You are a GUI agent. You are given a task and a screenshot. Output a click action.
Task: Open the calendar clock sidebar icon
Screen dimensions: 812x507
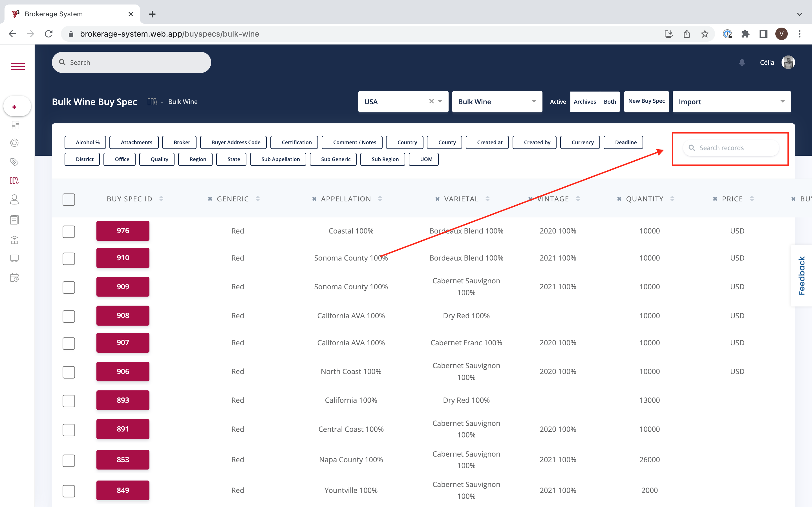(14, 278)
